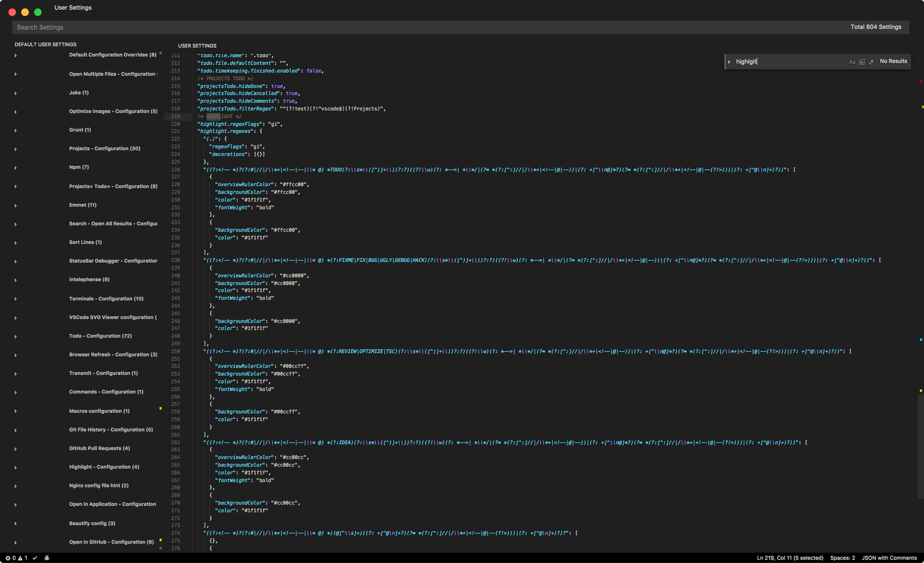Click the bug debug icon in status bar
Viewport: 924px width, 563px height.
tap(47, 558)
